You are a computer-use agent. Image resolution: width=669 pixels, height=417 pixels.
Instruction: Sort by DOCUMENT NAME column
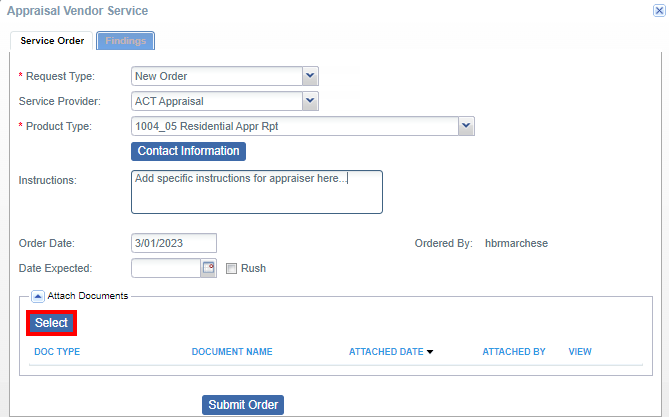pyautogui.click(x=232, y=352)
